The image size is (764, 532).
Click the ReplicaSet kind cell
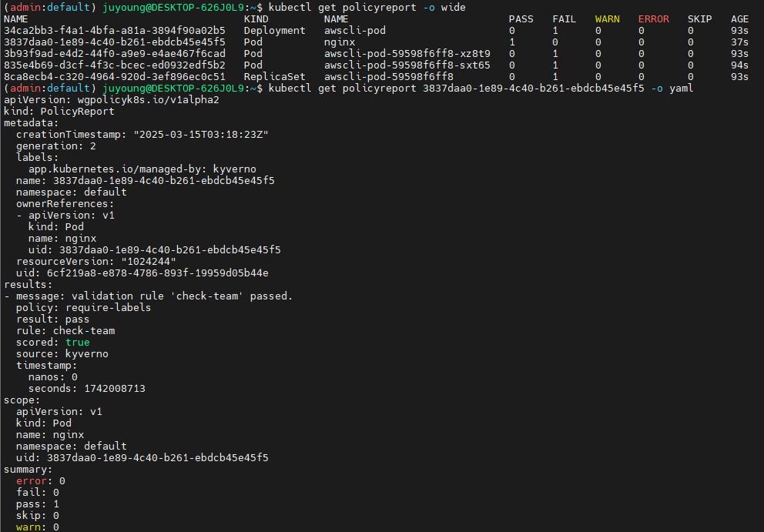point(274,77)
